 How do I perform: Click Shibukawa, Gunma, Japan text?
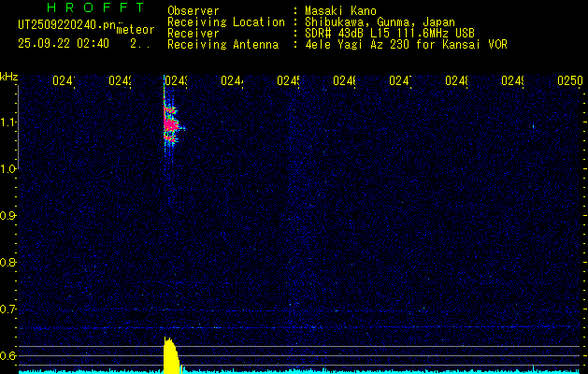(x=380, y=22)
